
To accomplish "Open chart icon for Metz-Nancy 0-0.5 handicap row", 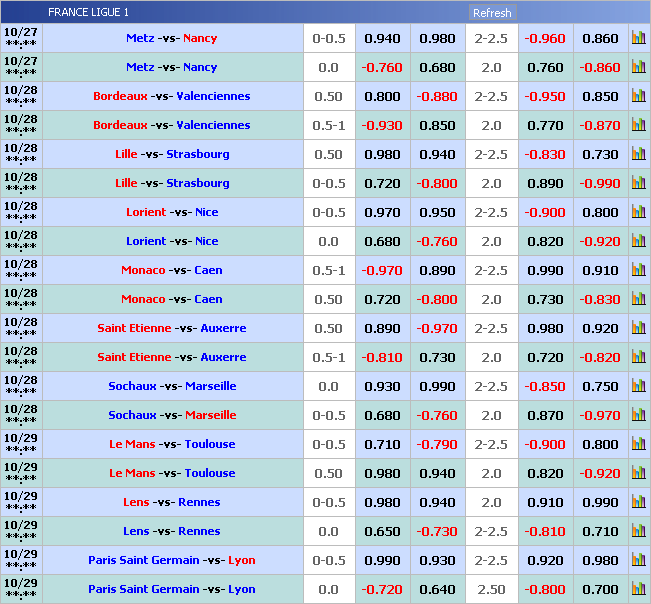I will pyautogui.click(x=638, y=39).
